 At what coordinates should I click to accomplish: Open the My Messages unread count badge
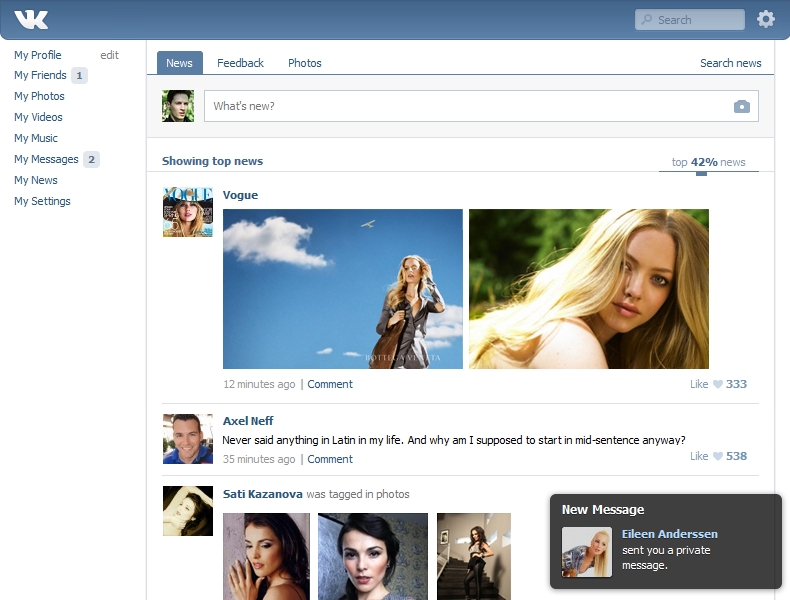click(91, 160)
